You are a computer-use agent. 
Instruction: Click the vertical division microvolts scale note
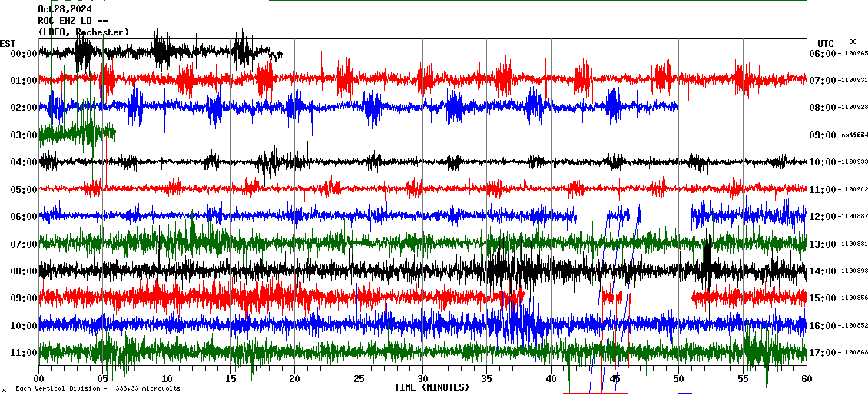[98, 388]
